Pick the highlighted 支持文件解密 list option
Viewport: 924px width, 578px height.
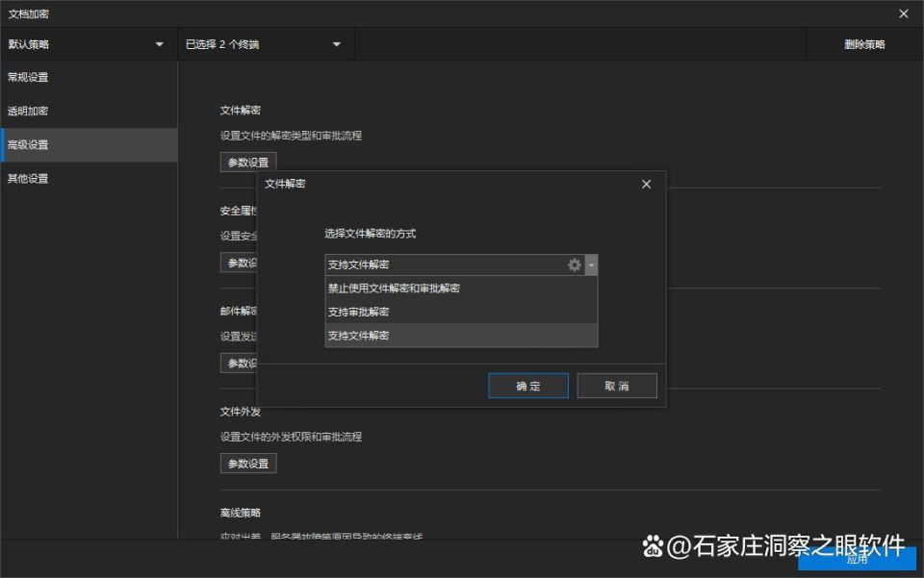[x=461, y=335]
